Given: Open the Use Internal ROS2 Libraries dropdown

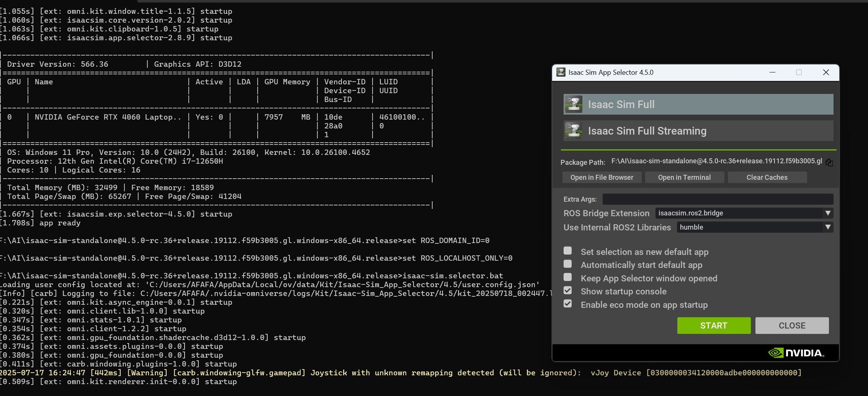Looking at the screenshot, I should pyautogui.click(x=755, y=227).
